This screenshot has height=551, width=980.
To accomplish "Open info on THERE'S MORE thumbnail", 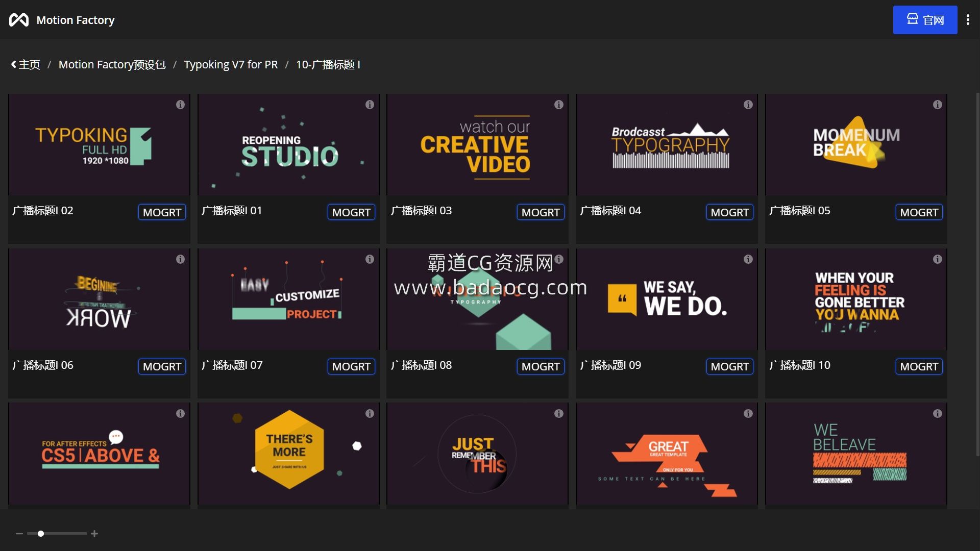I will click(x=370, y=414).
